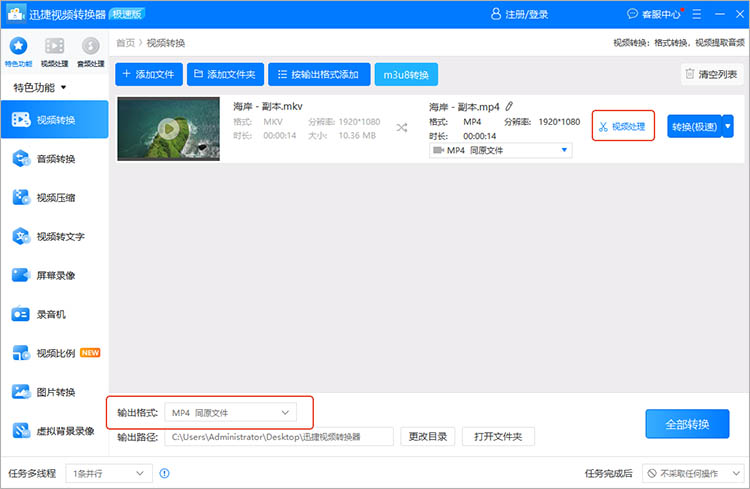Click the 转换(极速) button
750x489 pixels.
(694, 126)
